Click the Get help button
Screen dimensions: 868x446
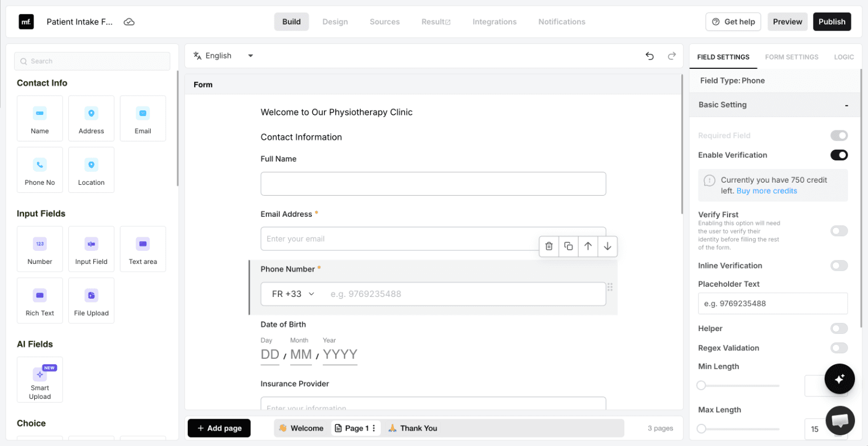734,22
